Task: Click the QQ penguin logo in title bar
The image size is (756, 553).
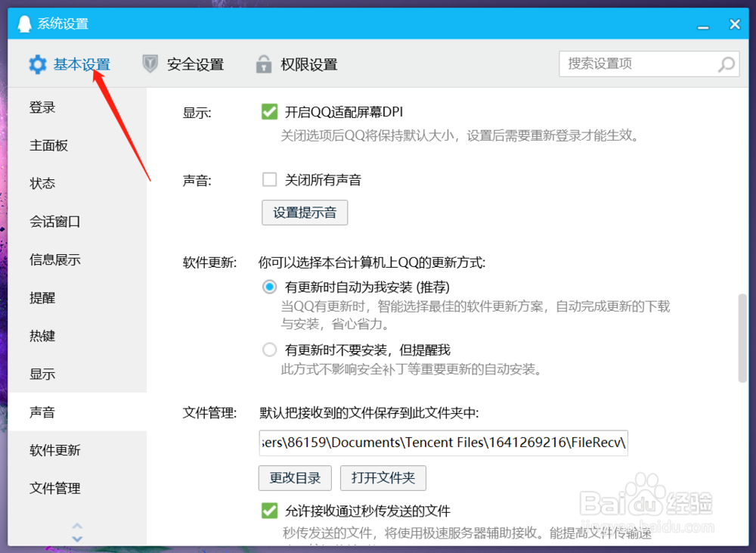Action: 24,23
